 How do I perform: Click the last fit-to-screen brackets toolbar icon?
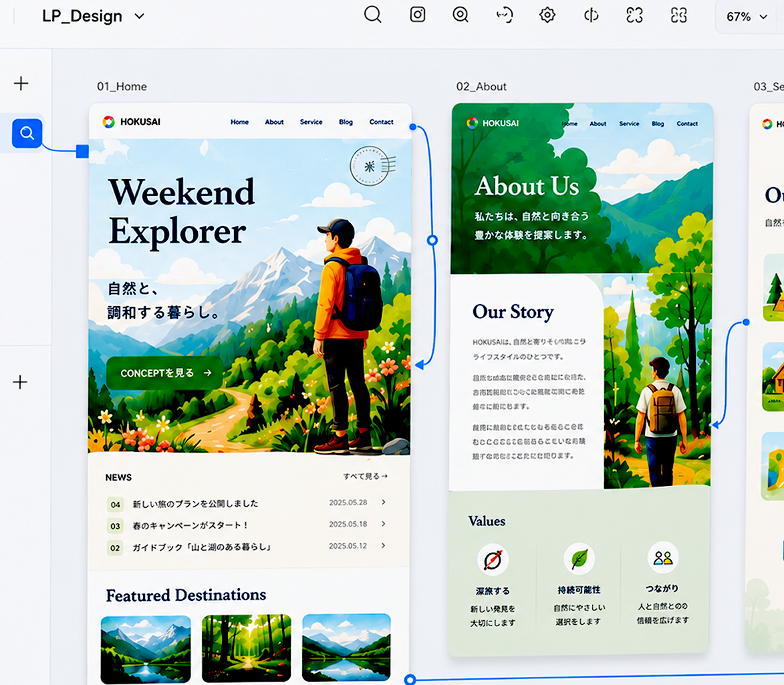pyautogui.click(x=678, y=15)
